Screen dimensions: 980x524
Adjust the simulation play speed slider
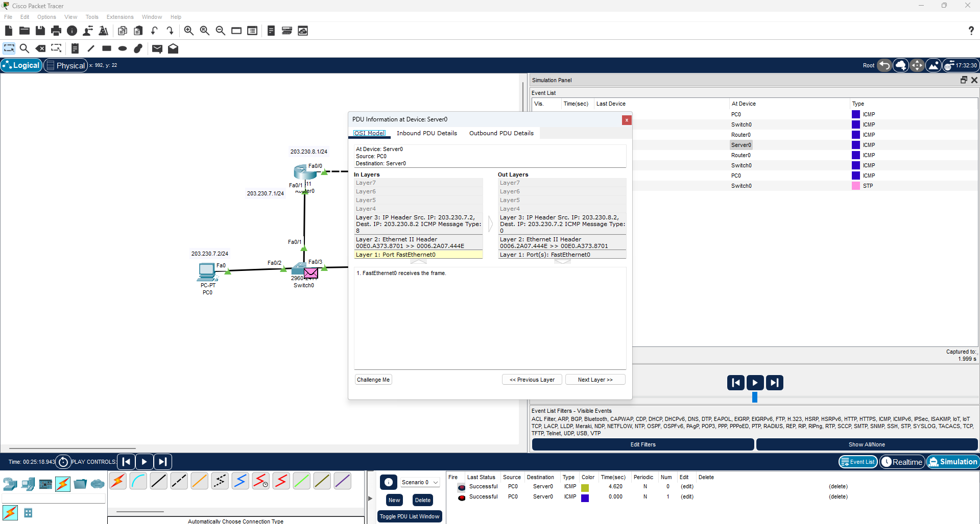[x=755, y=397]
